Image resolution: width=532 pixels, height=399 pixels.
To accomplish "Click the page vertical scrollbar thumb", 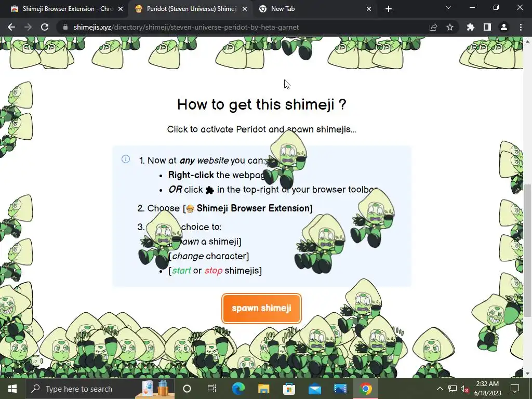I will pyautogui.click(x=528, y=250).
